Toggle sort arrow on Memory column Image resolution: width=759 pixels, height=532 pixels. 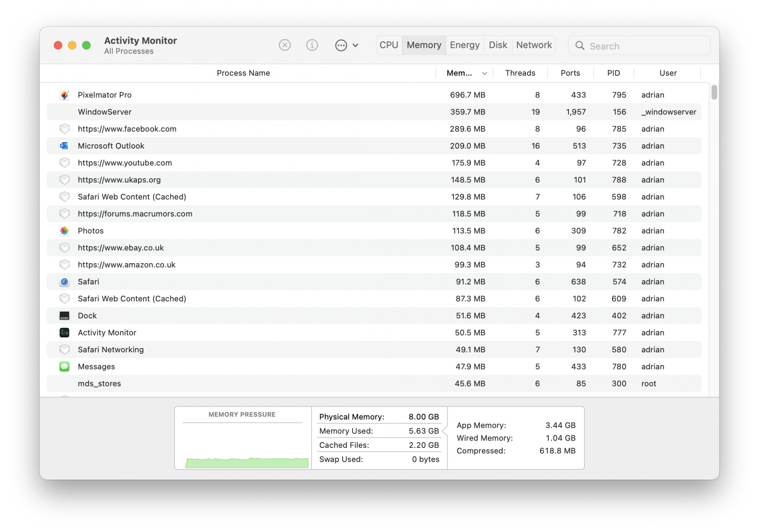[x=485, y=74]
